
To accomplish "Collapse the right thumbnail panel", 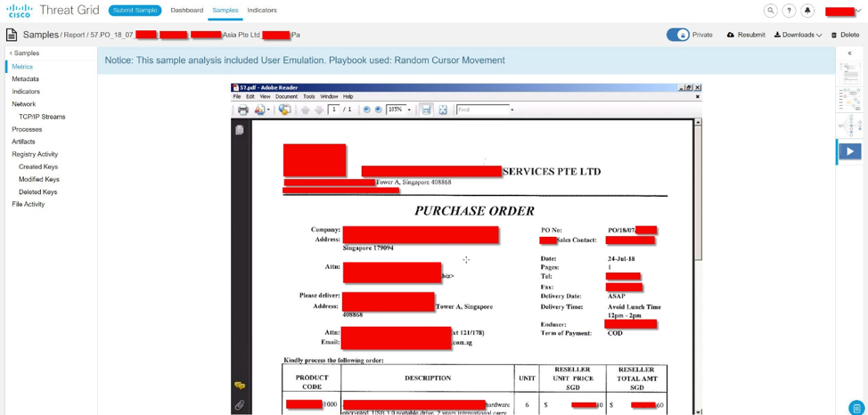I will (849, 53).
